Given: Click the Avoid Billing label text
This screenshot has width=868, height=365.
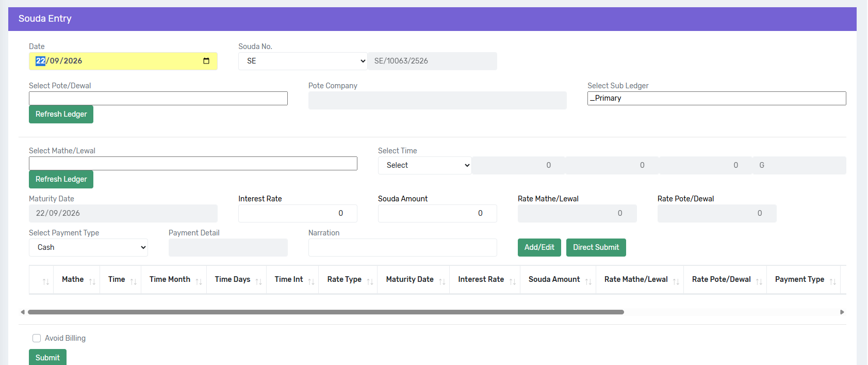Looking at the screenshot, I should pyautogui.click(x=65, y=338).
